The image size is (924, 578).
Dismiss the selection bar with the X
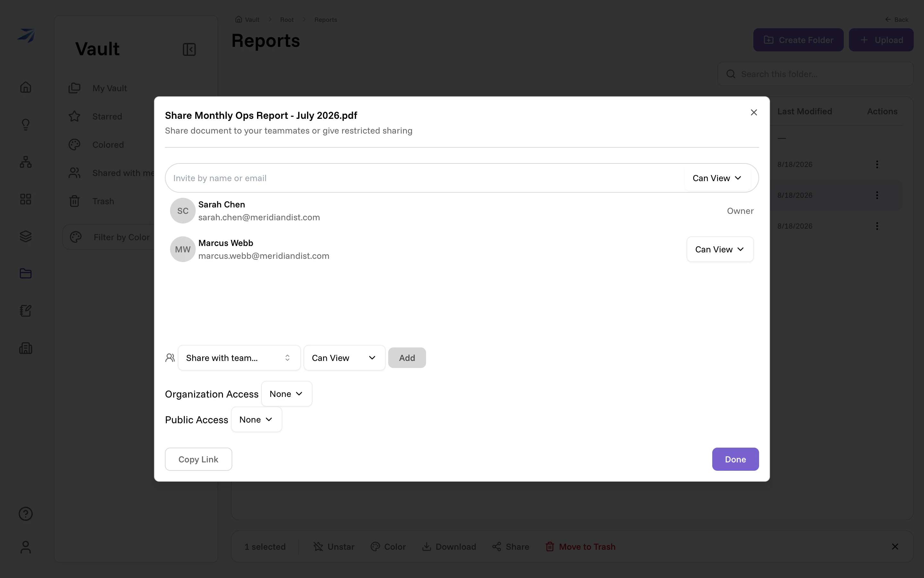895,547
